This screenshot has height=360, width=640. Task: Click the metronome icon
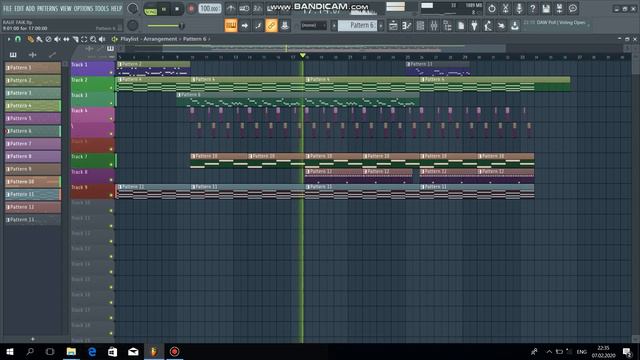(x=231, y=9)
